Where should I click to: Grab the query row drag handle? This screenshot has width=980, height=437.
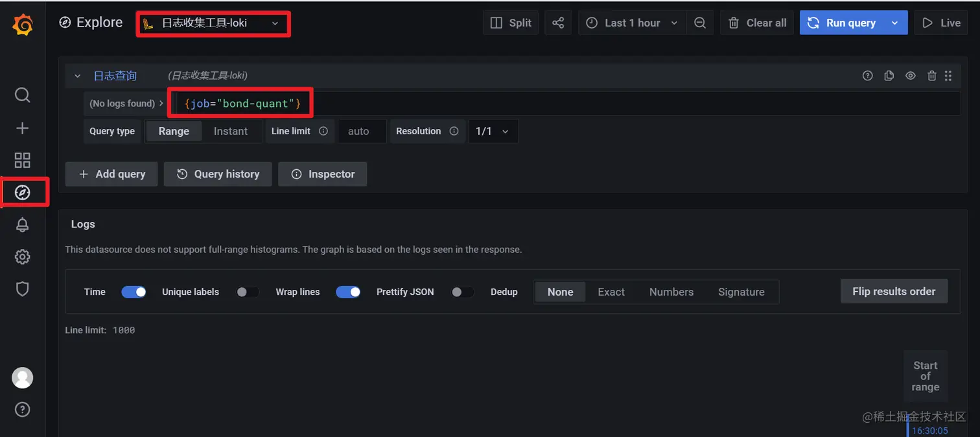tap(948, 76)
